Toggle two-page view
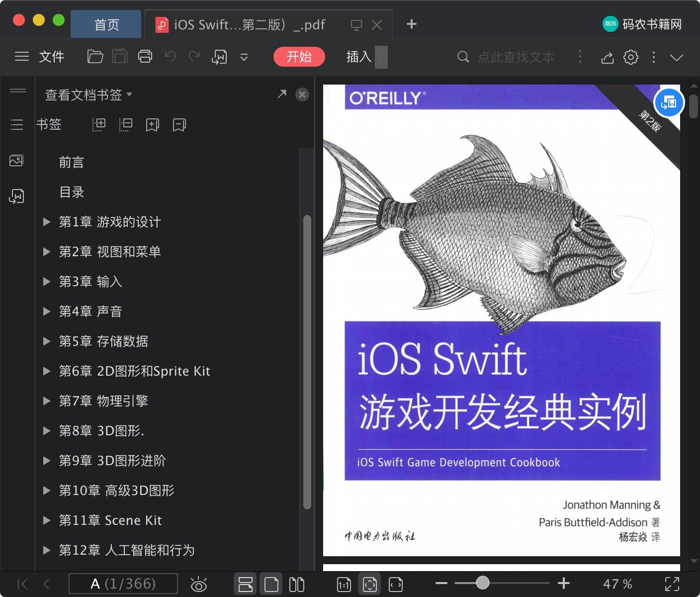 [x=297, y=584]
